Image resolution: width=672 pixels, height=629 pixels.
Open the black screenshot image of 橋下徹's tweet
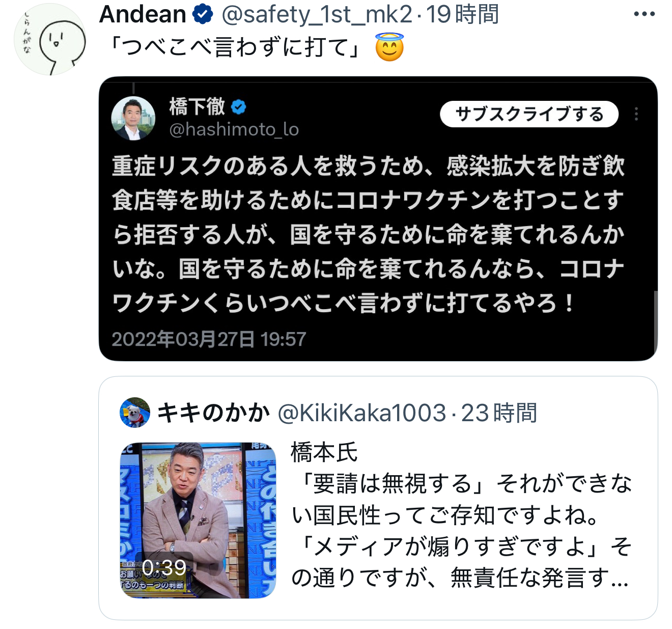pyautogui.click(x=378, y=218)
